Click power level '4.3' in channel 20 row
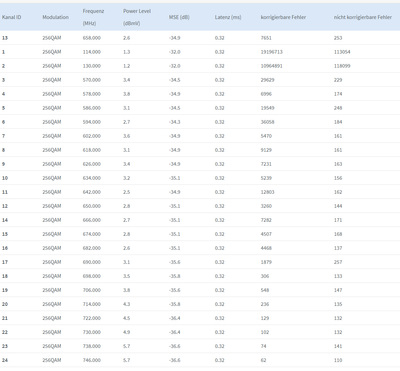 tap(127, 304)
